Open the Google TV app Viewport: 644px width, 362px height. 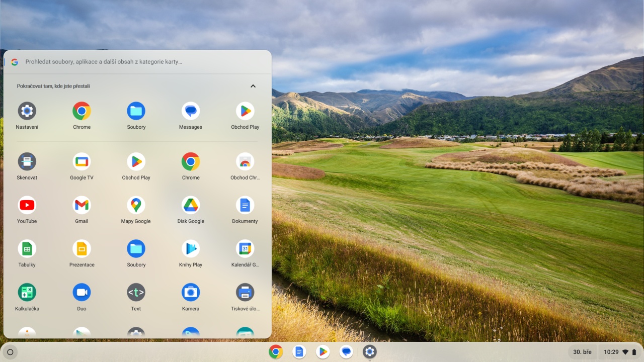pyautogui.click(x=82, y=166)
